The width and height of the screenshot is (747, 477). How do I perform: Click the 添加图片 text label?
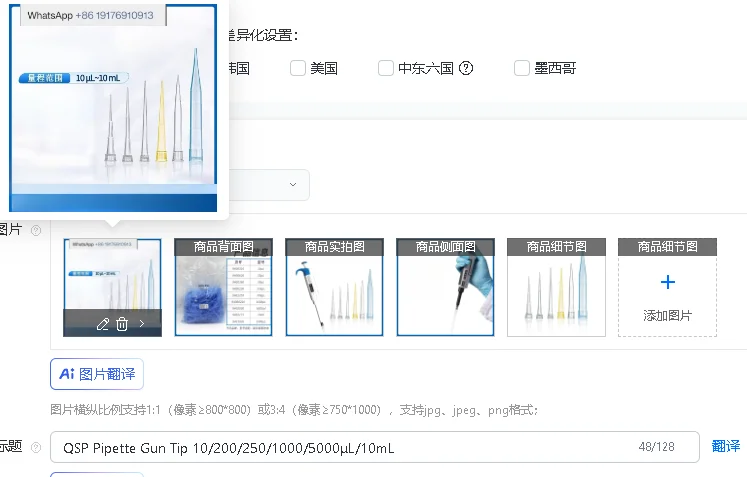pos(667,315)
